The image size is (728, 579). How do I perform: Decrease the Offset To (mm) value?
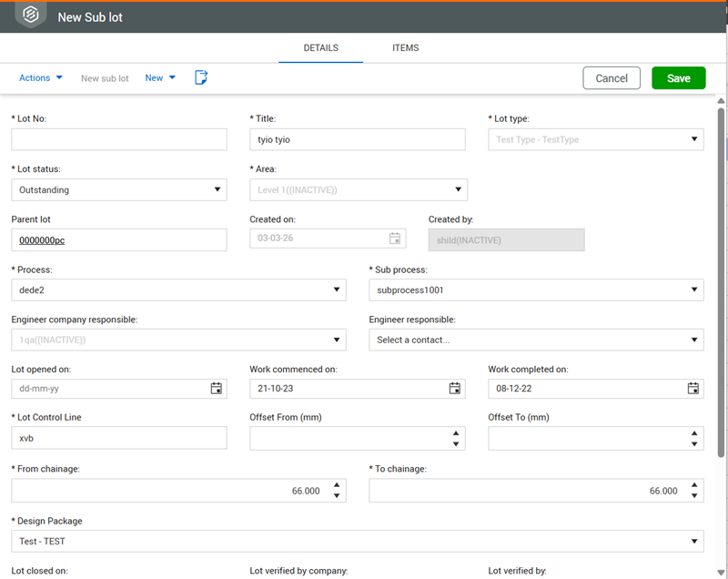click(x=694, y=444)
